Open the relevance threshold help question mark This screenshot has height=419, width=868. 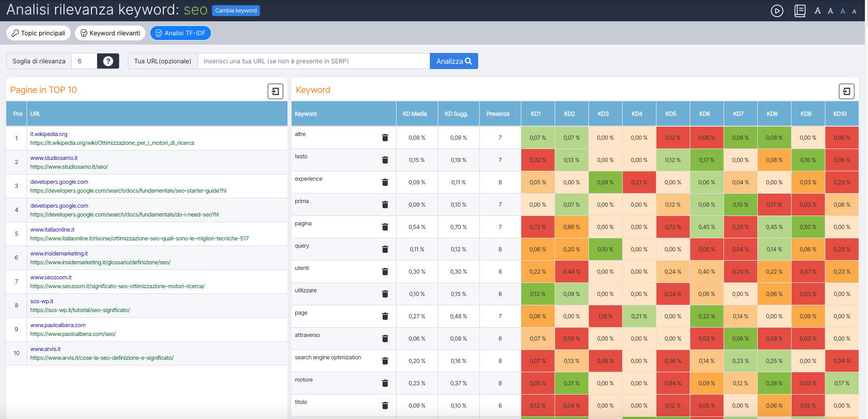[108, 61]
